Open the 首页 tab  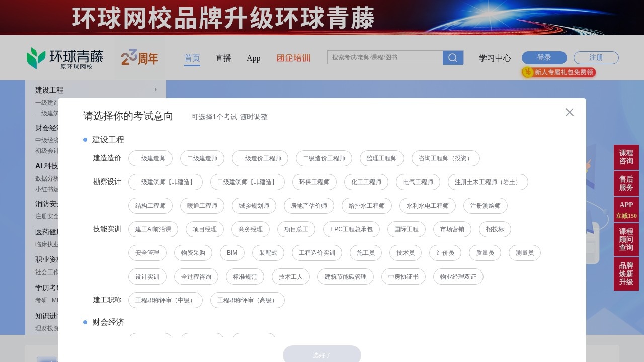192,58
